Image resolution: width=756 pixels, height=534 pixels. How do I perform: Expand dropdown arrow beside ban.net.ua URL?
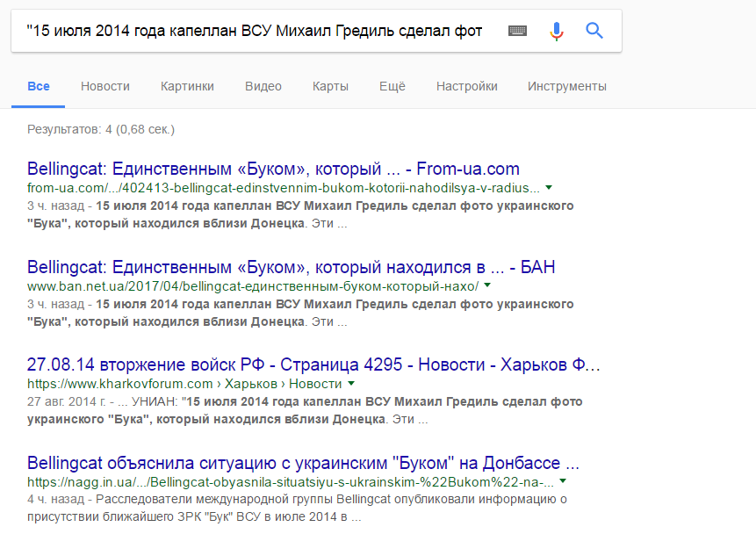point(487,285)
